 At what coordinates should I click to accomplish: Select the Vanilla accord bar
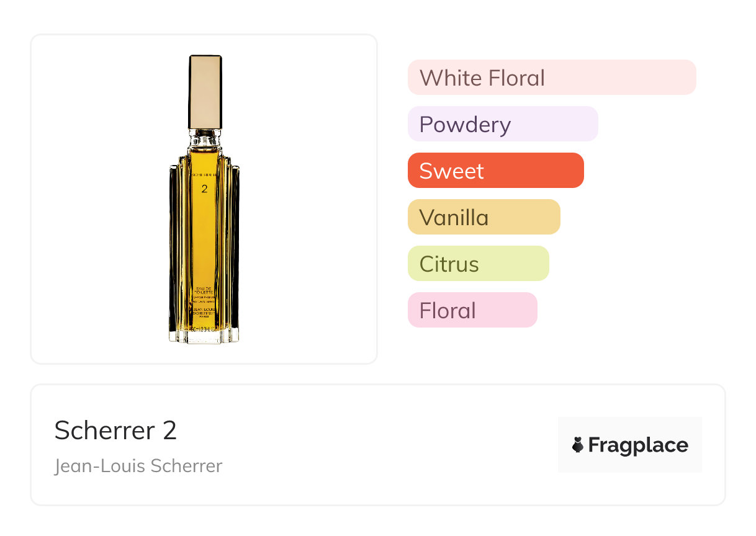click(x=484, y=217)
